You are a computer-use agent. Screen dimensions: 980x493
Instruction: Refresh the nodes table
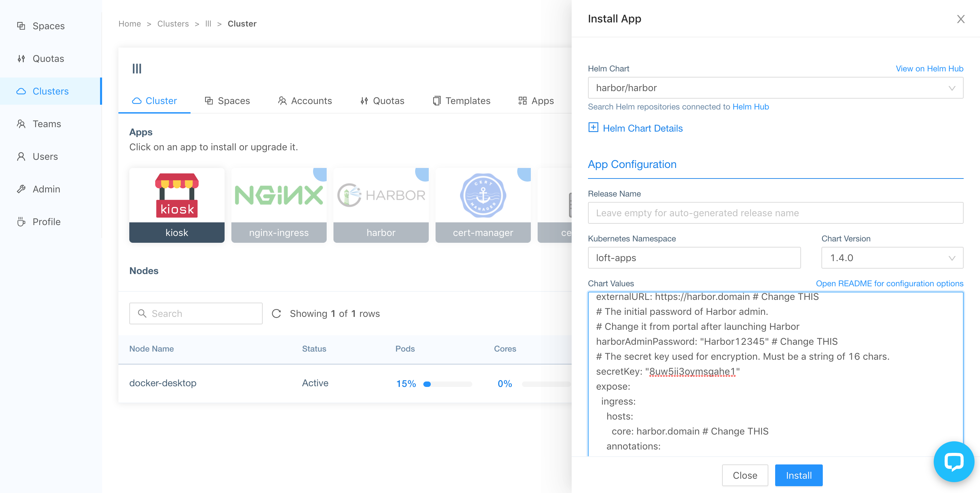tap(277, 313)
